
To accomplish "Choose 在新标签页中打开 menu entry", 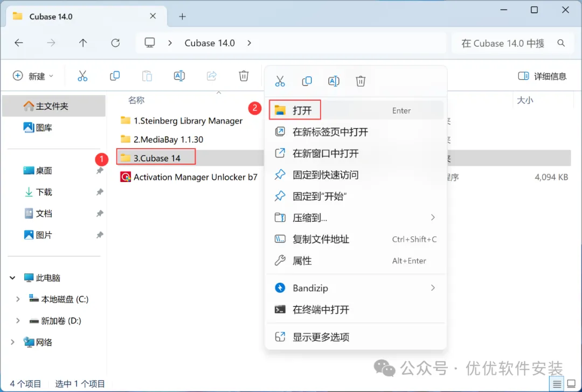I will [x=356, y=132].
